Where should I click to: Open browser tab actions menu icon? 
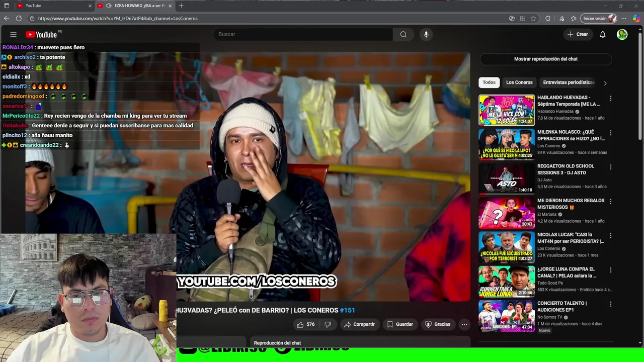[7, 6]
